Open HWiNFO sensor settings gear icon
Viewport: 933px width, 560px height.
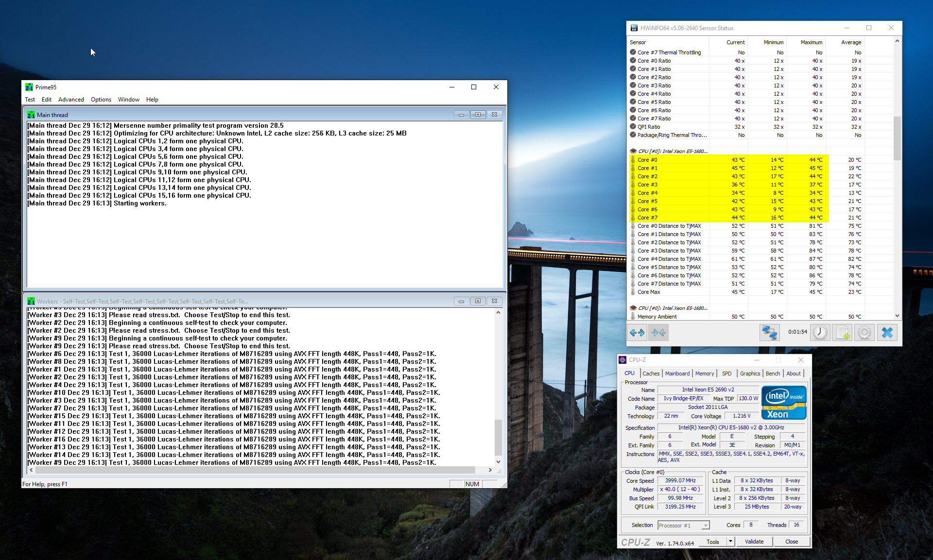864,333
